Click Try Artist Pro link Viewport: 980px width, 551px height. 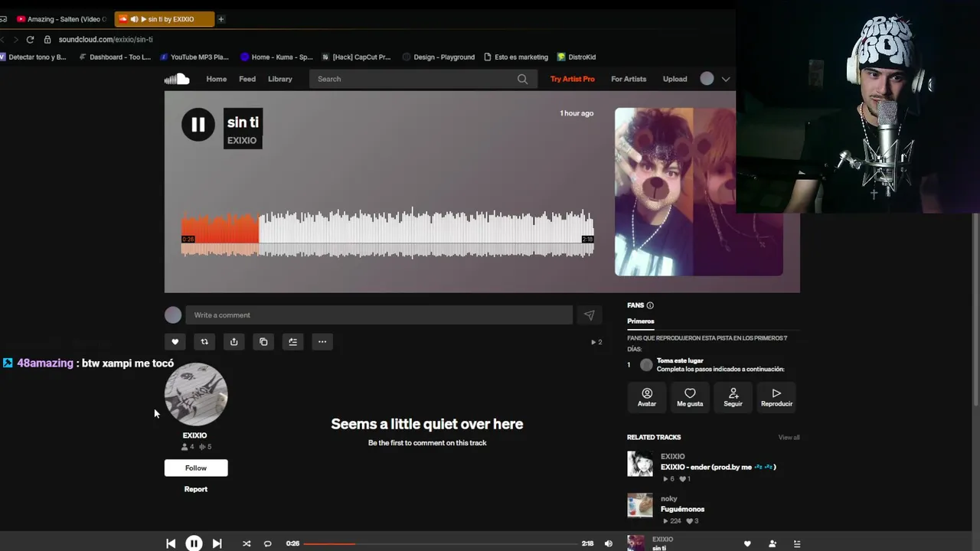pos(573,79)
